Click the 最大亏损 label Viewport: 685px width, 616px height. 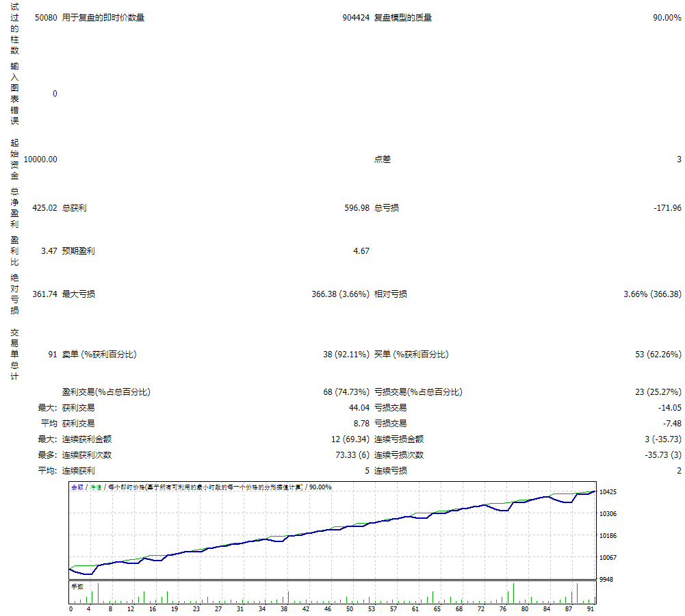pos(78,294)
